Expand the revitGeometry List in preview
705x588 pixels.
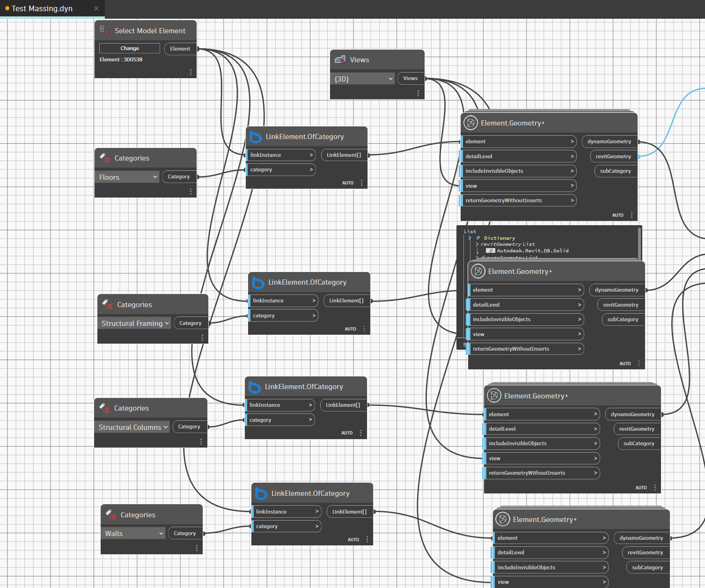(477, 244)
